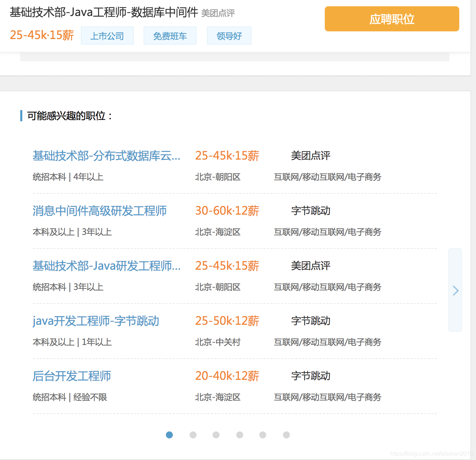The image size is (476, 460).
Task: Click company 美团点评 in the Java研发工程师 row
Action: [x=311, y=266]
